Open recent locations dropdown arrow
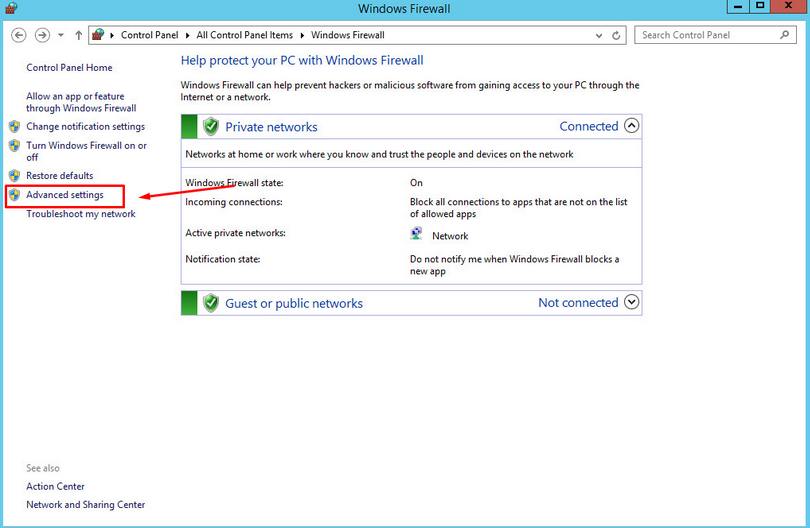 61,35
